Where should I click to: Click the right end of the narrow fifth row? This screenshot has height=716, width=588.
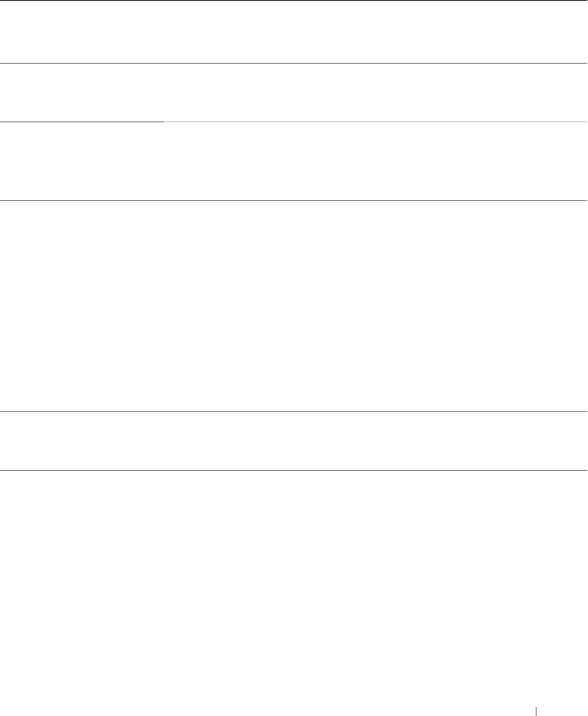click(x=568, y=441)
